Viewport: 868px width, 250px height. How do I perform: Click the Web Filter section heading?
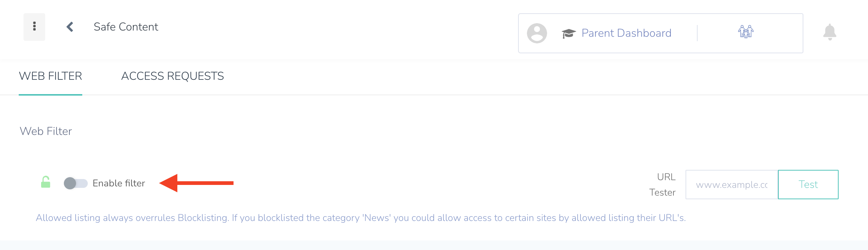[46, 131]
